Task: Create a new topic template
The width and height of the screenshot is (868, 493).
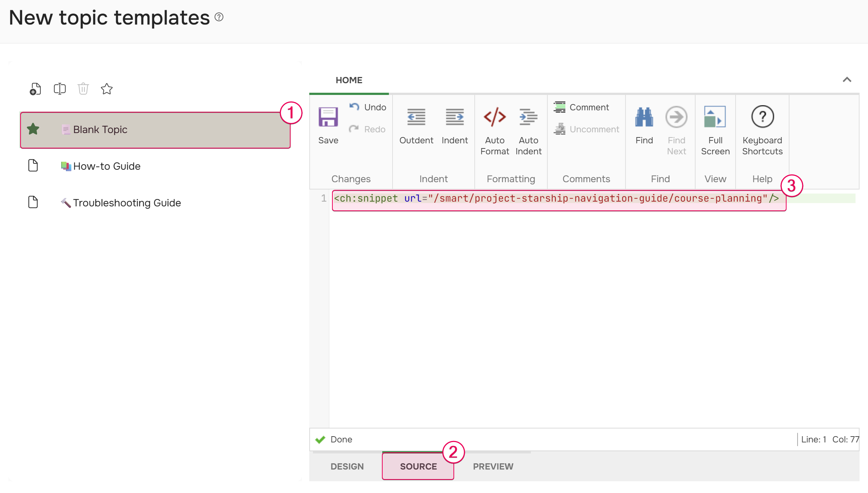Action: click(x=35, y=89)
